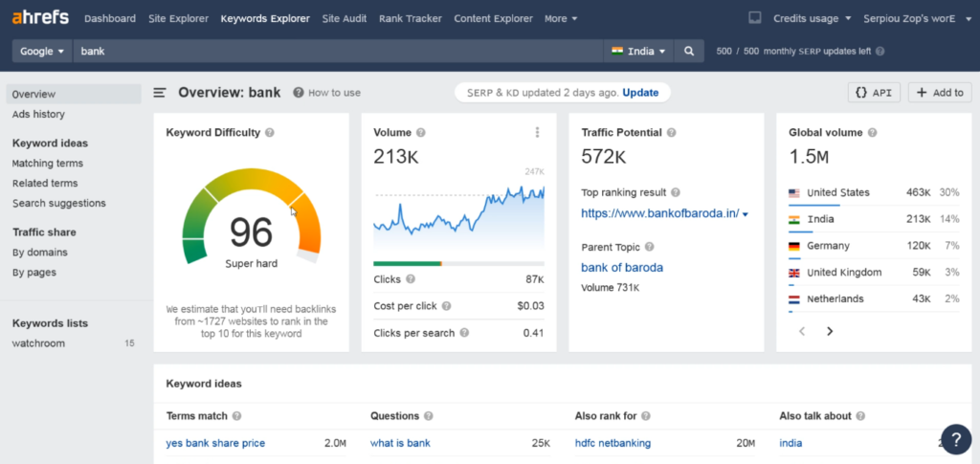The image size is (980, 464).
Task: Open the round help chat button
Action: click(x=956, y=440)
